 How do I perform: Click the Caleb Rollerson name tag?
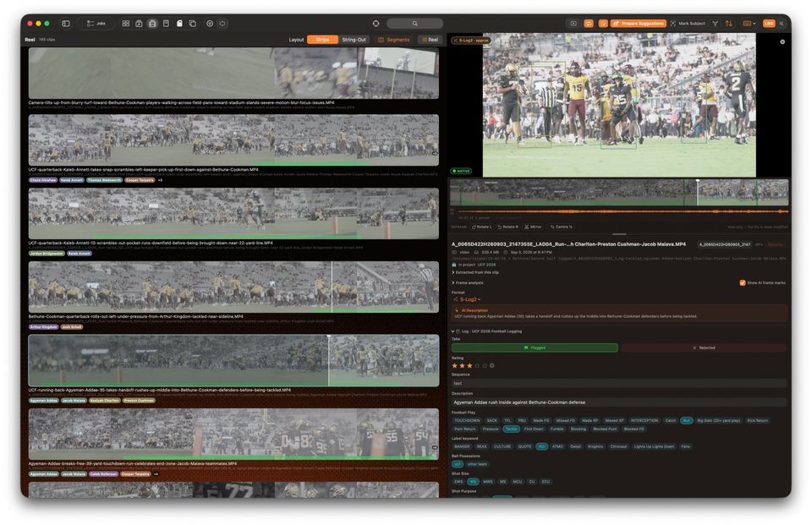tap(103, 474)
